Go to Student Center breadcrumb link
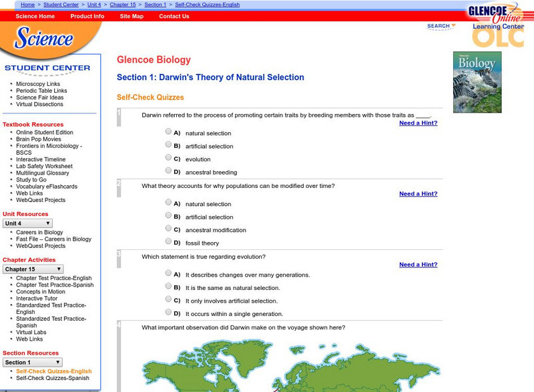 [x=61, y=5]
